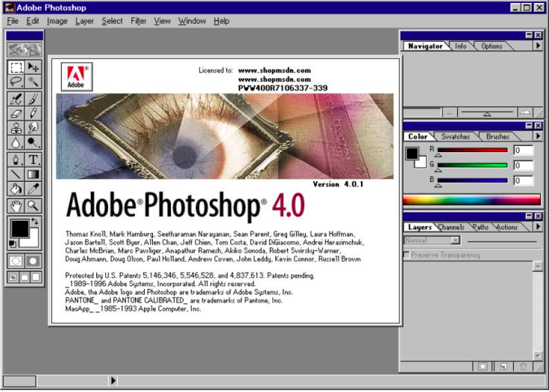Click the trash icon in Layers palette

[x=523, y=367]
